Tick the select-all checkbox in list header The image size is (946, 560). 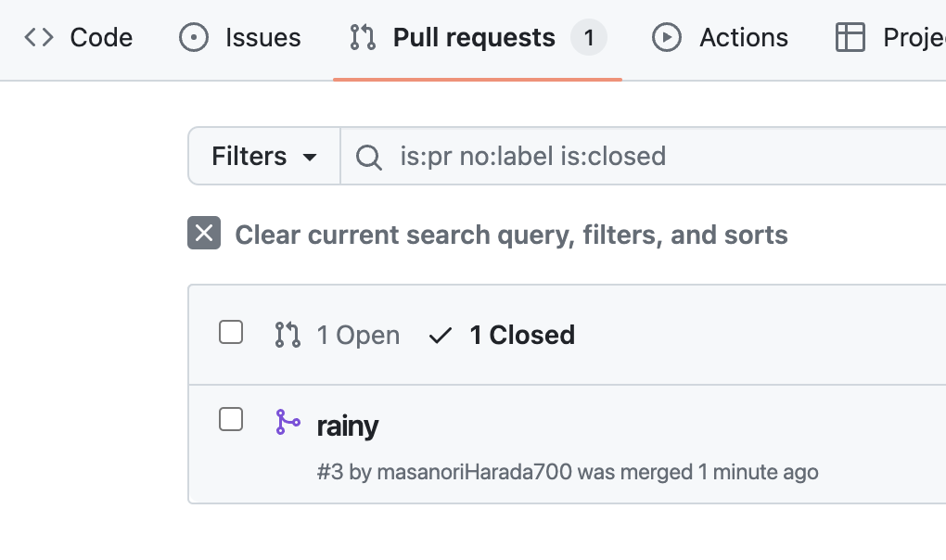point(230,332)
